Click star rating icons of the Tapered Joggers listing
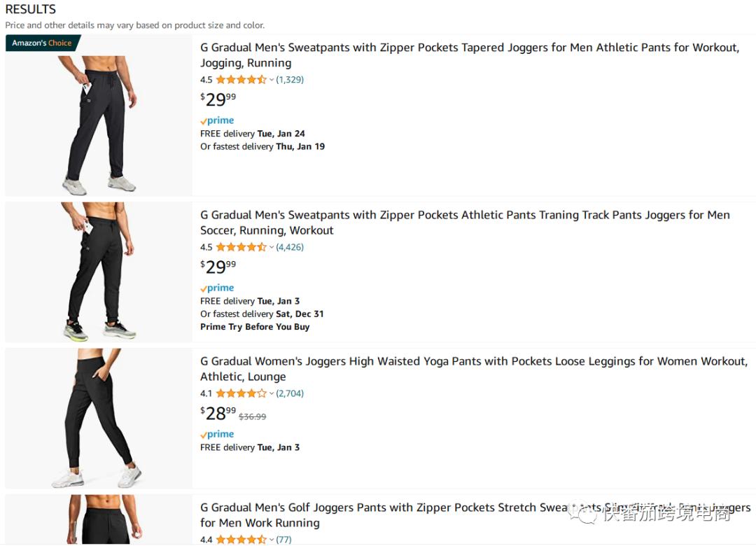The width and height of the screenshot is (756, 546). click(x=241, y=80)
